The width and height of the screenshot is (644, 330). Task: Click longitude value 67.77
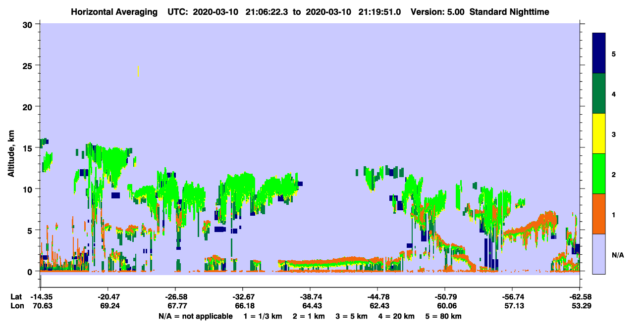coord(177,306)
